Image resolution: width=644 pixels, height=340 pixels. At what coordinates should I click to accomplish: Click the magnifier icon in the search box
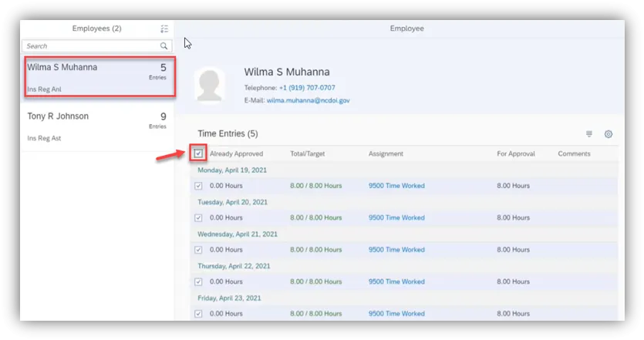[x=164, y=46]
